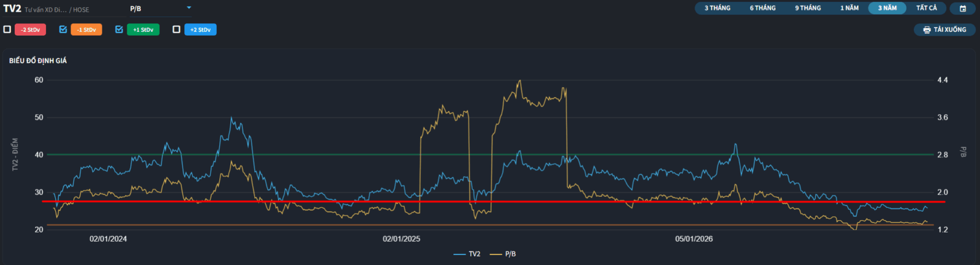Expand the P/B metric dropdown arrow
The width and height of the screenshot is (980, 265).
[x=189, y=8]
